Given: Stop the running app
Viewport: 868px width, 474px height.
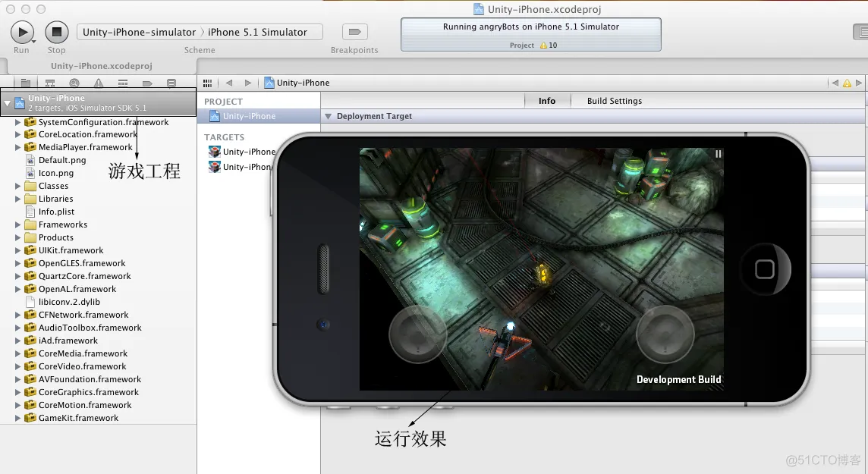Looking at the screenshot, I should tap(56, 32).
